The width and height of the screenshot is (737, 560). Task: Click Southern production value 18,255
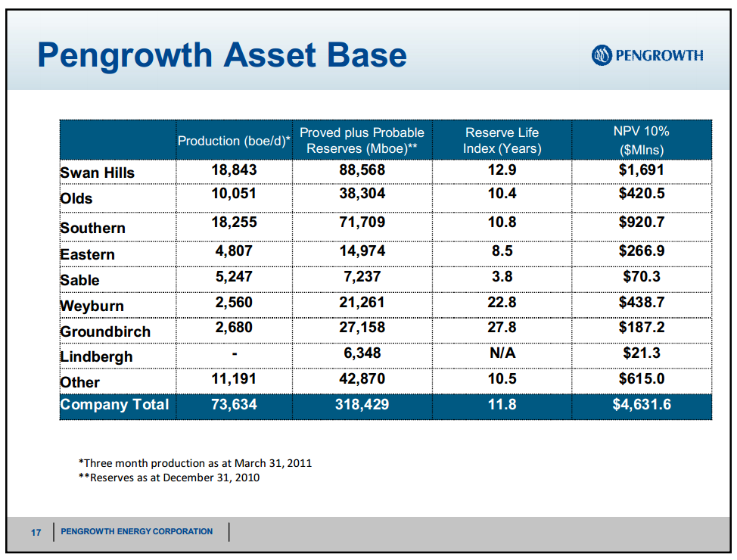(x=234, y=222)
